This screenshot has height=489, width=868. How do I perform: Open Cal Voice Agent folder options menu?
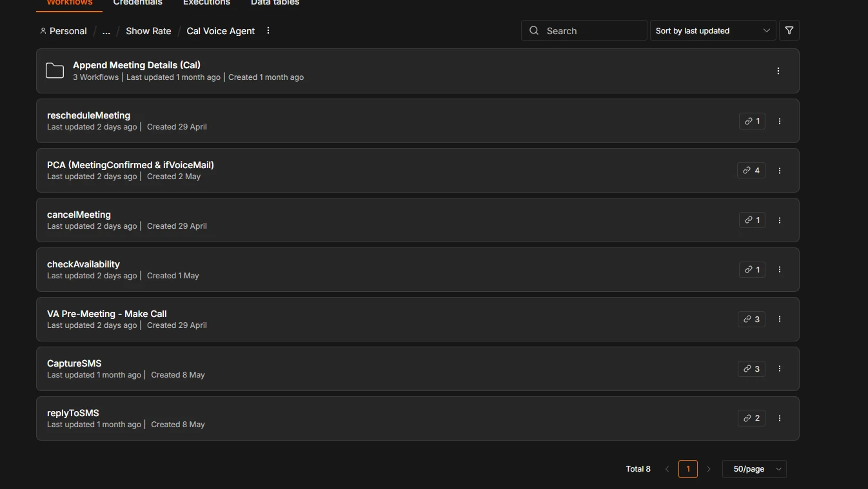(268, 31)
